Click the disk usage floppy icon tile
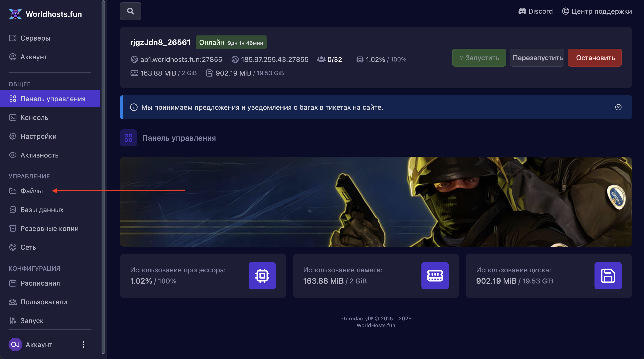644x359 pixels. point(608,276)
